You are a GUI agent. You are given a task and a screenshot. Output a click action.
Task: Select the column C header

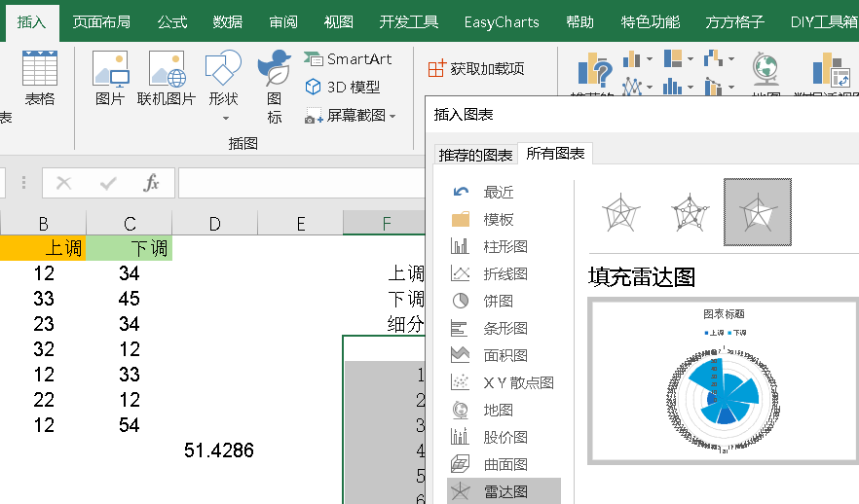130,224
